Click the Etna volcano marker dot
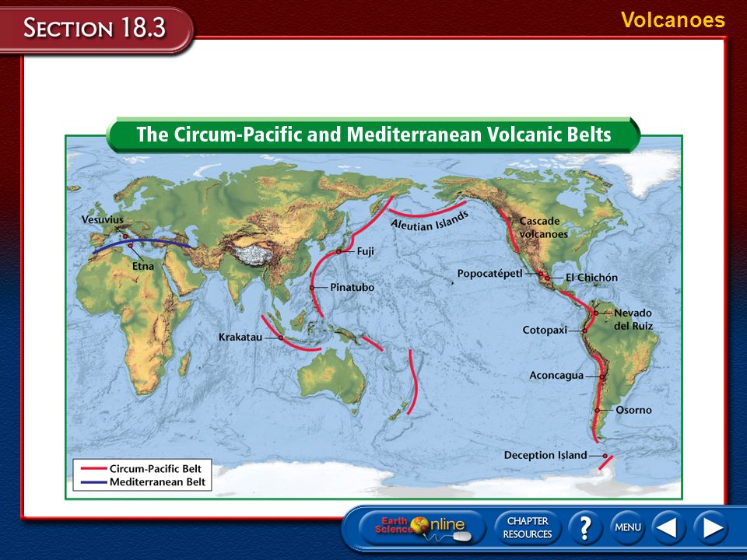The image size is (747, 560). (130, 246)
